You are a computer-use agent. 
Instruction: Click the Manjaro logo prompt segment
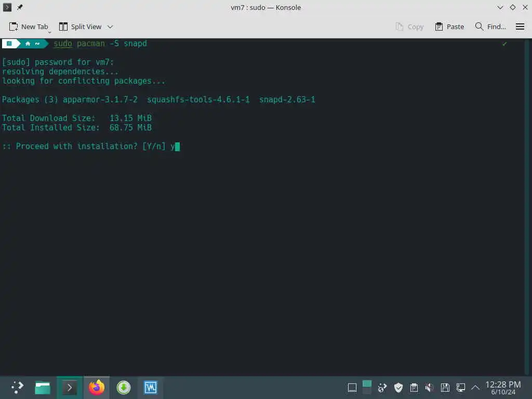tap(9, 44)
